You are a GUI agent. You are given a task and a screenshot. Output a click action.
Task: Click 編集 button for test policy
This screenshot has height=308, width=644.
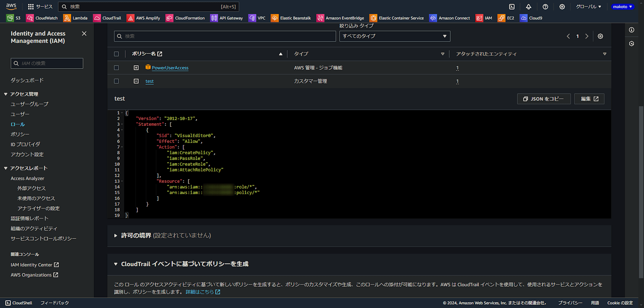(589, 99)
